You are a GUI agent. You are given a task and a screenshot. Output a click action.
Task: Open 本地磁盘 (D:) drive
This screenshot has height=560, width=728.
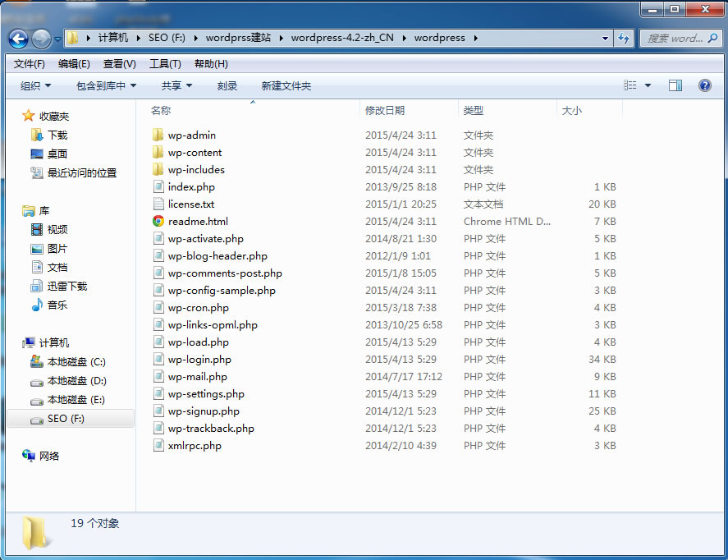pyautogui.click(x=76, y=381)
